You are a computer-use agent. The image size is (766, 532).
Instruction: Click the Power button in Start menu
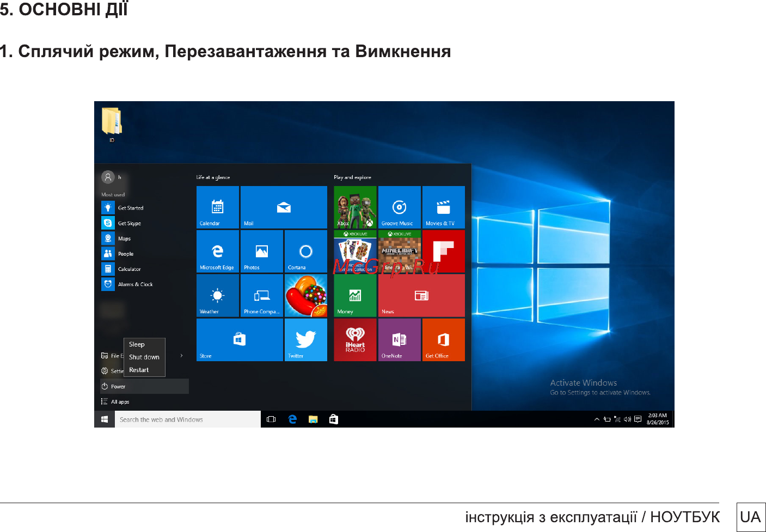pyautogui.click(x=144, y=386)
